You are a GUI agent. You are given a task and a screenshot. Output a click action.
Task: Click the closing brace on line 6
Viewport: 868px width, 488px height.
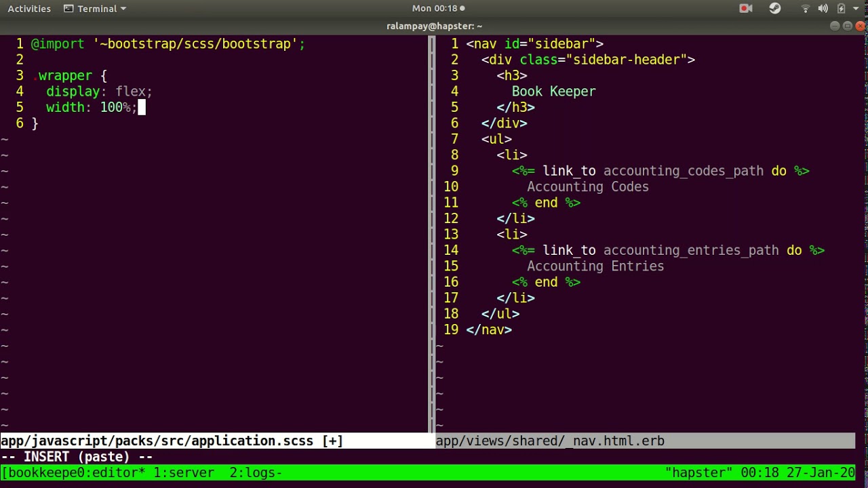tap(35, 123)
